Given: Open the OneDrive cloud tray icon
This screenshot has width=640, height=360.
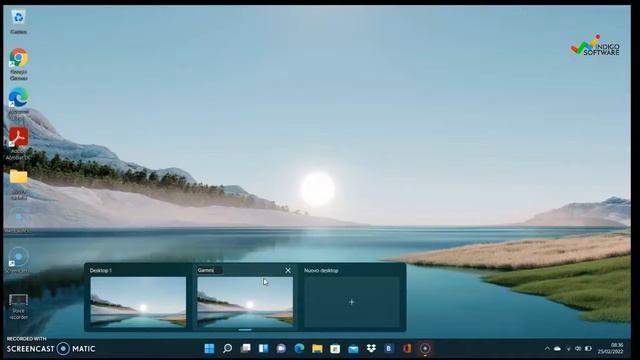Looking at the screenshot, I should point(557,349).
